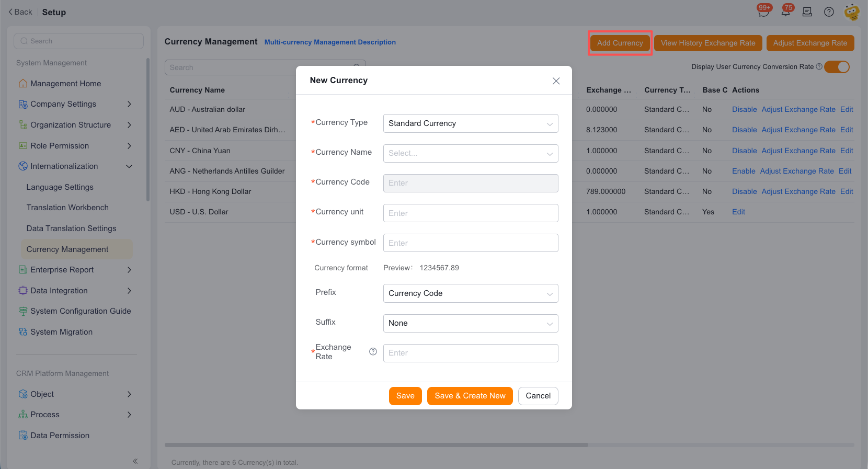This screenshot has height=469, width=868.
Task: Select Currency Management menu item
Action: pos(76,249)
